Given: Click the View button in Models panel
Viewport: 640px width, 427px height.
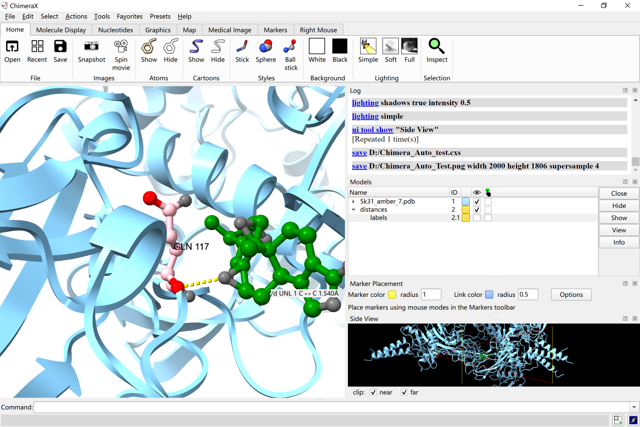Looking at the screenshot, I should click(619, 230).
